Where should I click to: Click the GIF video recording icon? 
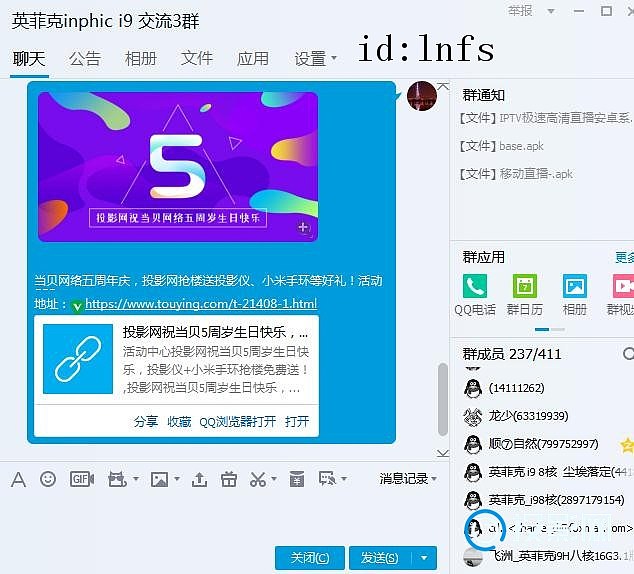82,479
